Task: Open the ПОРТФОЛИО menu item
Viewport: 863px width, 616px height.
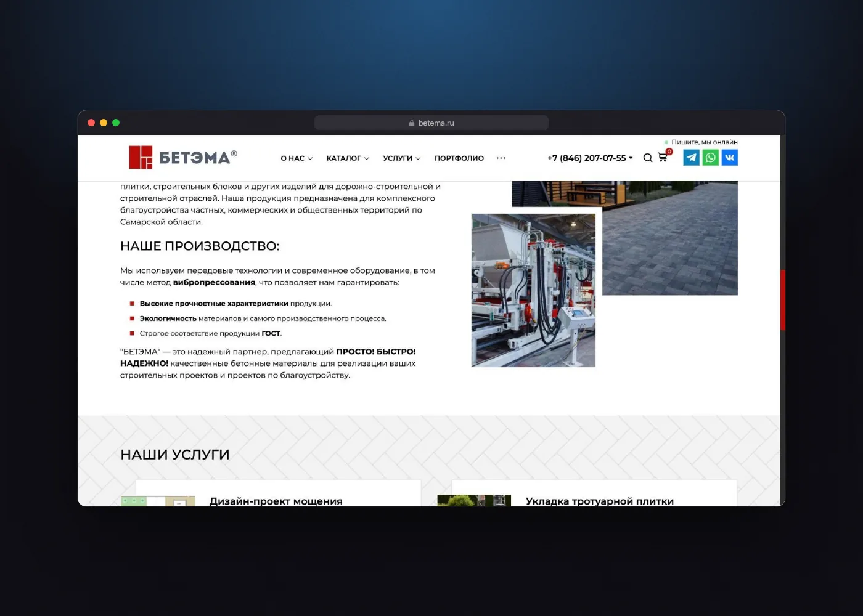Action: click(459, 158)
